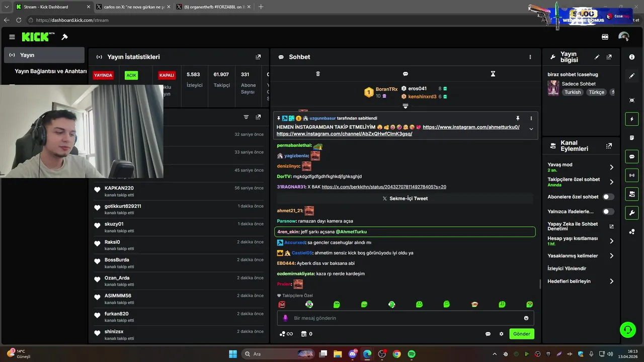This screenshot has height=362, width=644.
Task: Click in the Bir mesaj gönderin field
Action: 405,318
